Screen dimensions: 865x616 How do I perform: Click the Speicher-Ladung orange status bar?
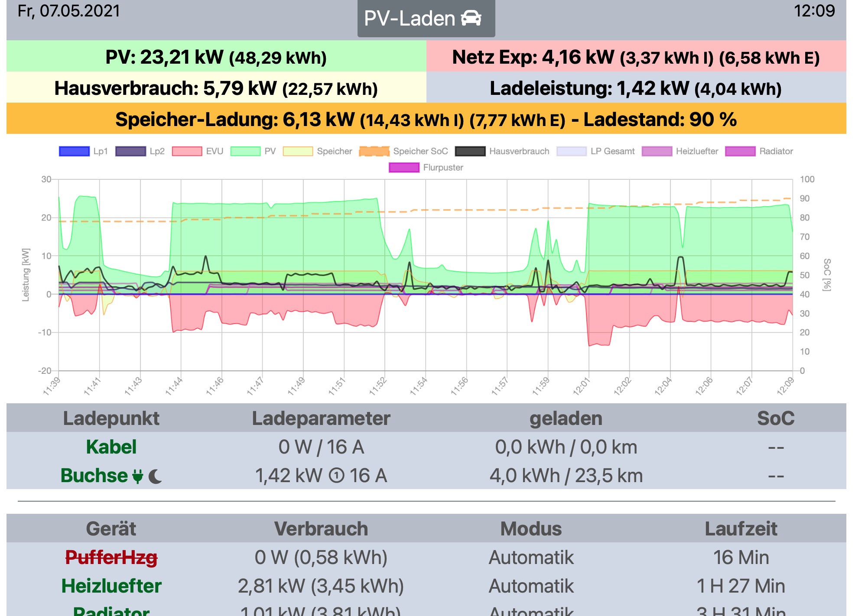pos(426,119)
